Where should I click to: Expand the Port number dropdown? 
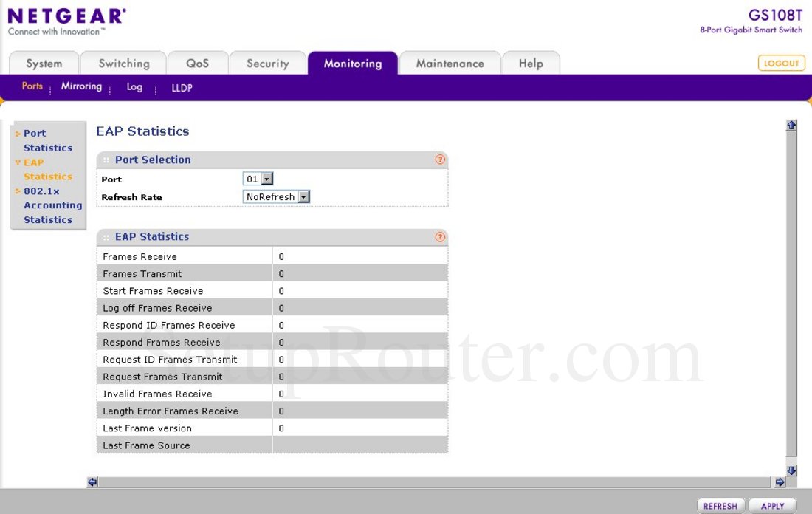tap(266, 178)
